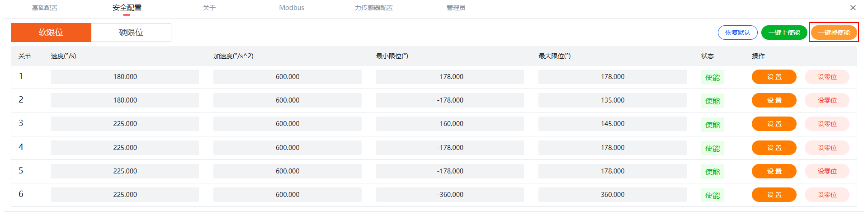Viewport: 868px width, 215px height.
Task: Open the 力传感器配置 tab
Action: (373, 8)
